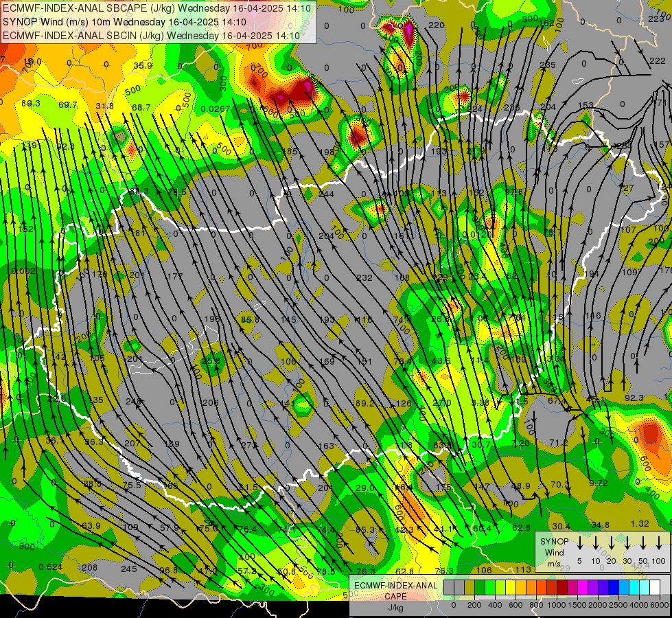Viewport: 672px width, 618px height.
Task: Click the map value '60.4'
Action: [482, 528]
